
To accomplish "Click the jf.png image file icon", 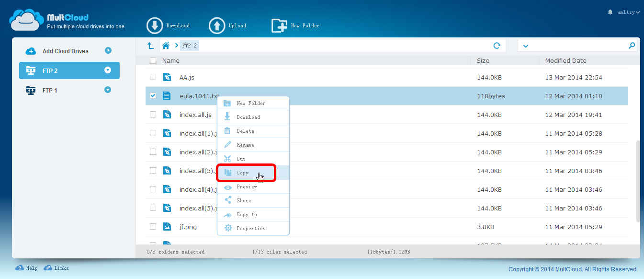I will [167, 227].
